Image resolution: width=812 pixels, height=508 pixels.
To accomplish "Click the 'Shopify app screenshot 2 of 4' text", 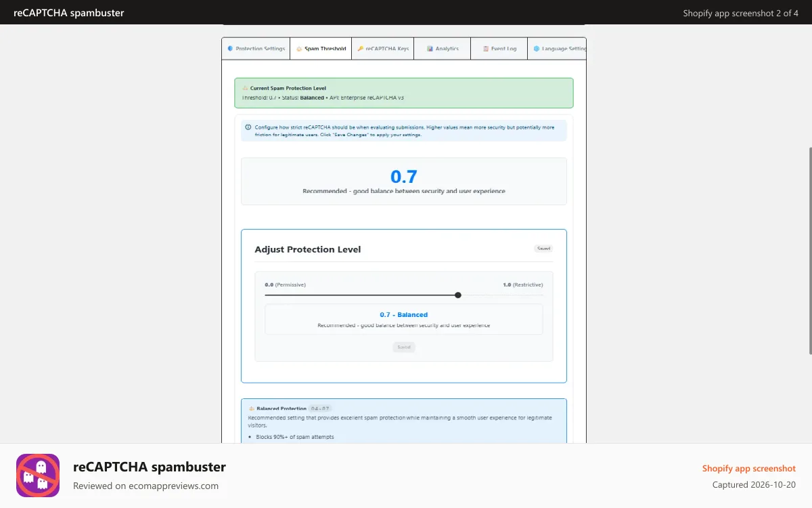I will (x=741, y=13).
